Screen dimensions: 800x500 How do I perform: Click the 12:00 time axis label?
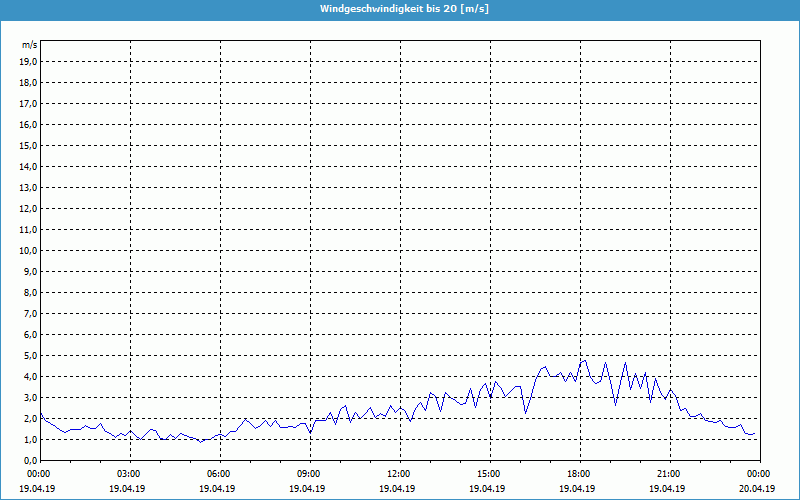click(399, 474)
